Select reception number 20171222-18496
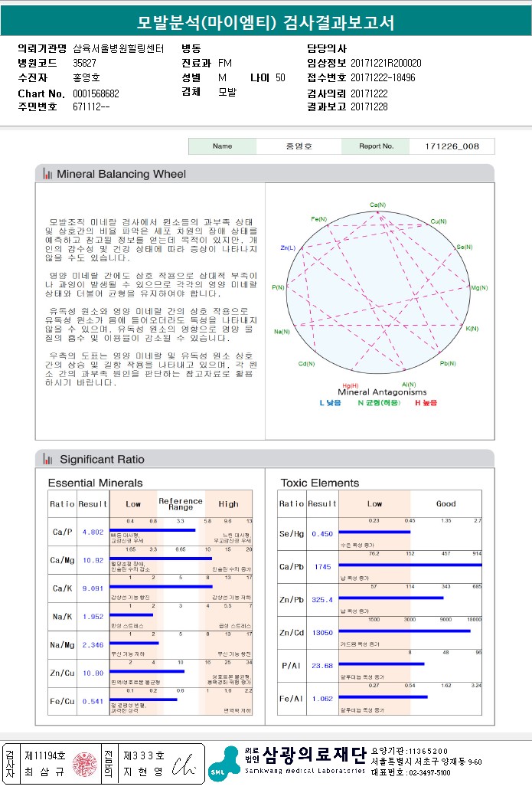This screenshot has height=793, width=532. 383,77
